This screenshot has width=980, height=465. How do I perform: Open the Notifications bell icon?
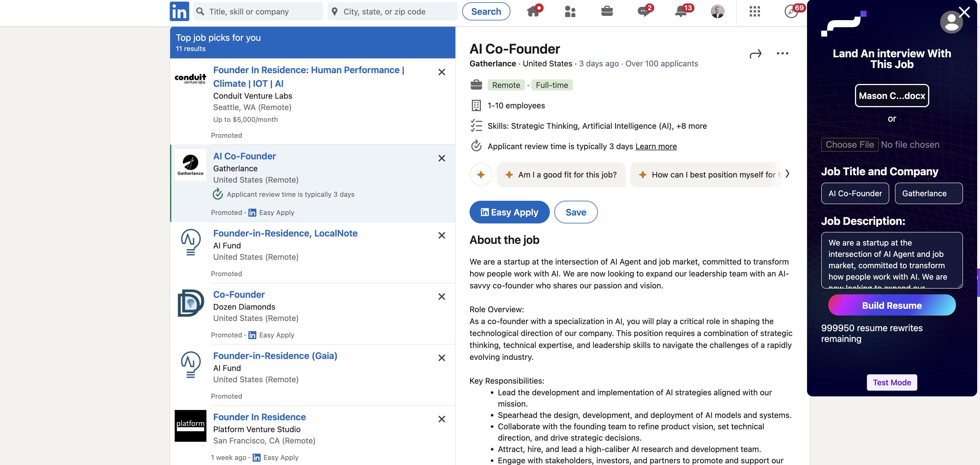(681, 11)
